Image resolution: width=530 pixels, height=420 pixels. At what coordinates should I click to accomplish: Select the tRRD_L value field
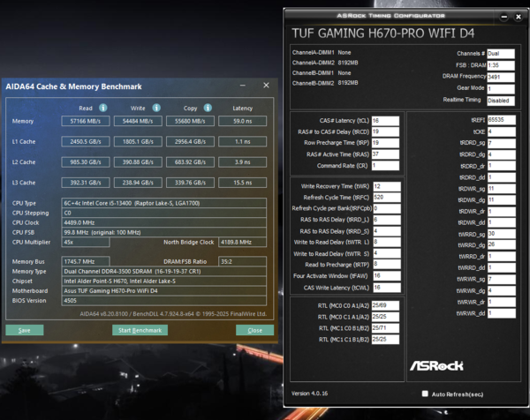387,220
